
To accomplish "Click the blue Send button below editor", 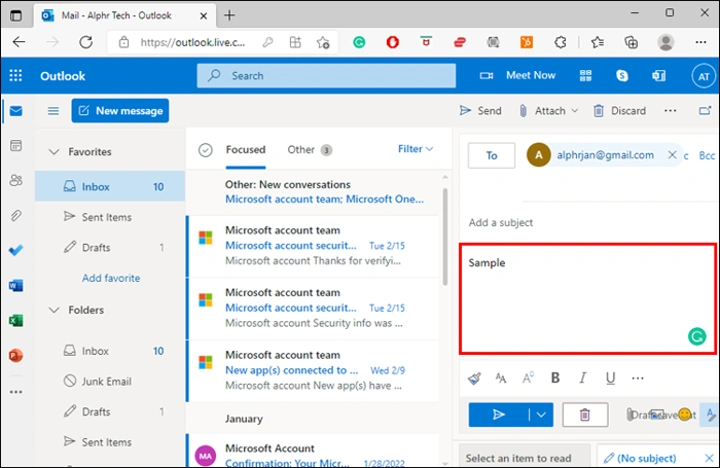I will pos(498,415).
